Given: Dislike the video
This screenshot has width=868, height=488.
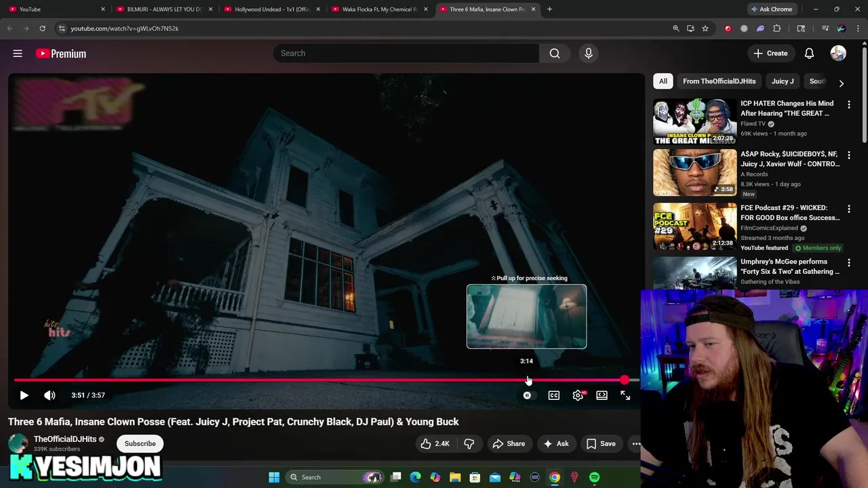Looking at the screenshot, I should (469, 444).
